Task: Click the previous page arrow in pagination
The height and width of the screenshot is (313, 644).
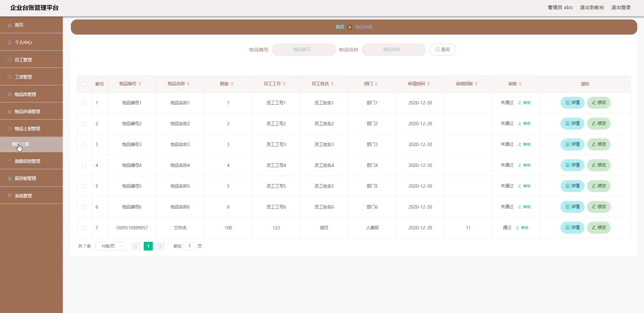Action: 136,246
